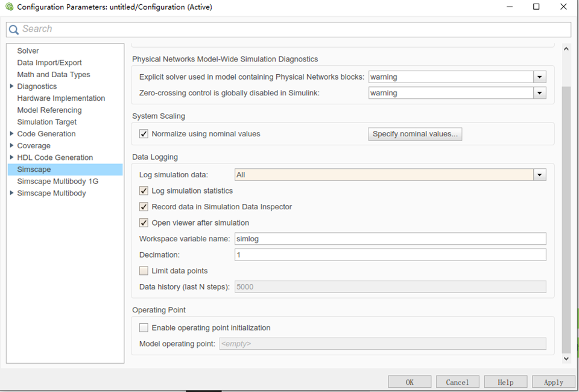The width and height of the screenshot is (579, 392).
Task: Expand the Simscape Multibody node
Action: pyautogui.click(x=11, y=192)
